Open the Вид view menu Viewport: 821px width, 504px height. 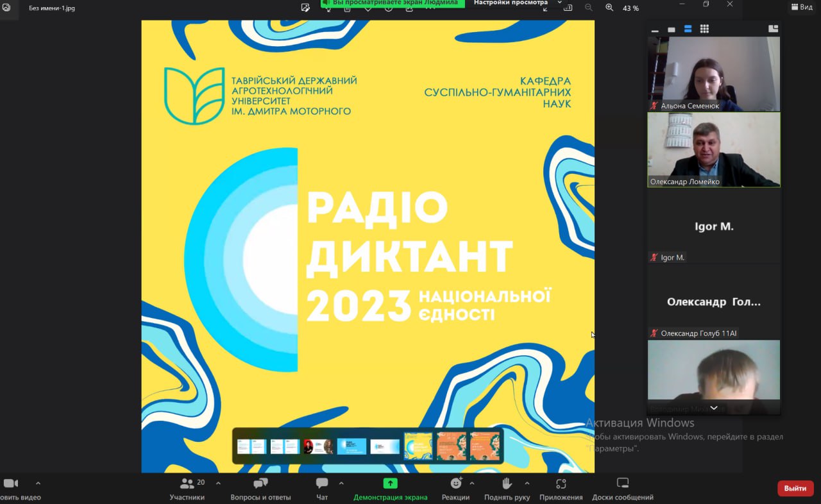pyautogui.click(x=802, y=7)
